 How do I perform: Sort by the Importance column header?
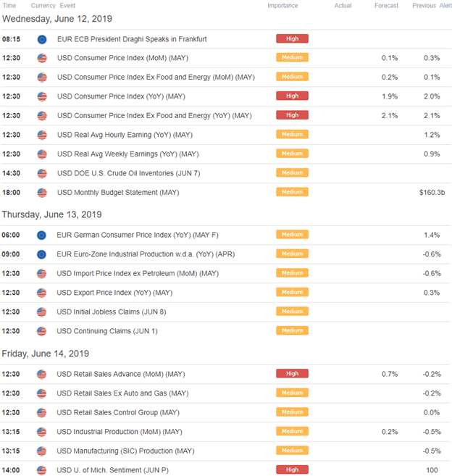(x=282, y=6)
